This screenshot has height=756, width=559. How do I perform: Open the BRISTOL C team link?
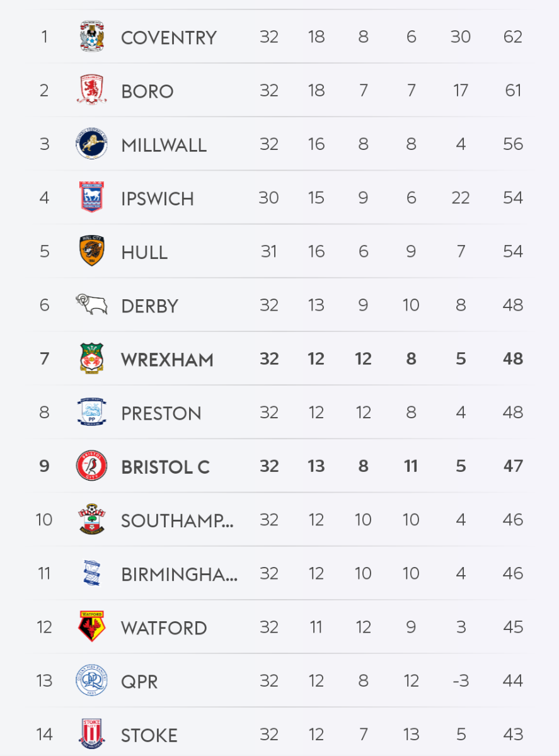165,467
